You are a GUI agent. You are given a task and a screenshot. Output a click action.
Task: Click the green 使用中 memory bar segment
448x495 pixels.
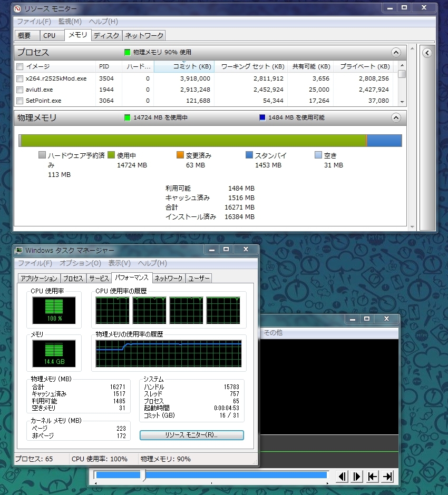[x=193, y=141]
